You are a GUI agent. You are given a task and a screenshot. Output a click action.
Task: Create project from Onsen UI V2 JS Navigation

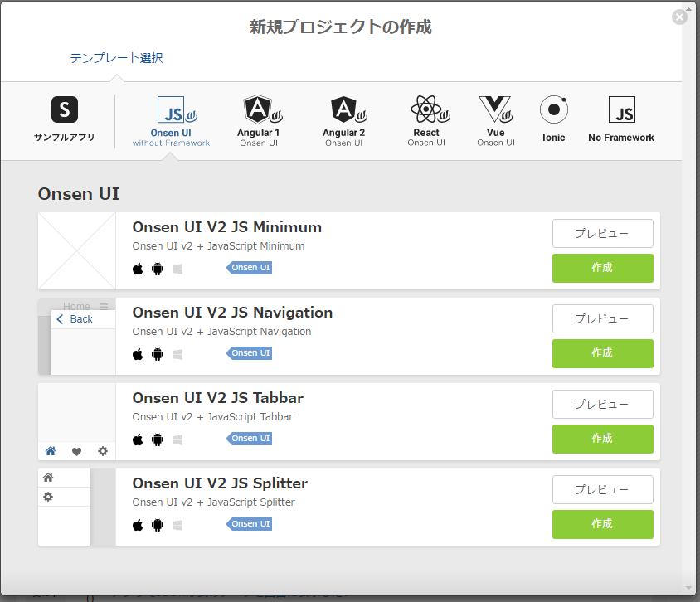[x=603, y=353]
